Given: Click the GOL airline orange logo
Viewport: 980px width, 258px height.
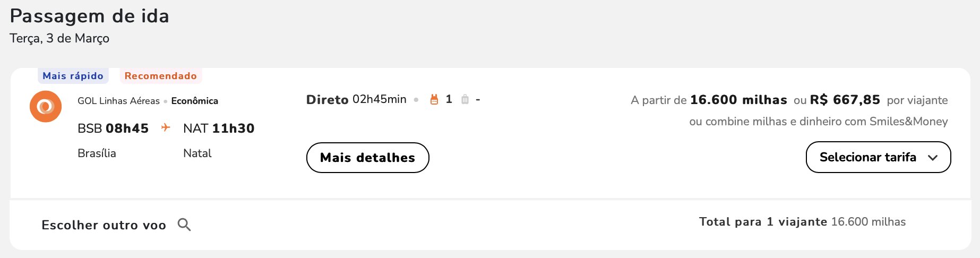Looking at the screenshot, I should pyautogui.click(x=46, y=106).
